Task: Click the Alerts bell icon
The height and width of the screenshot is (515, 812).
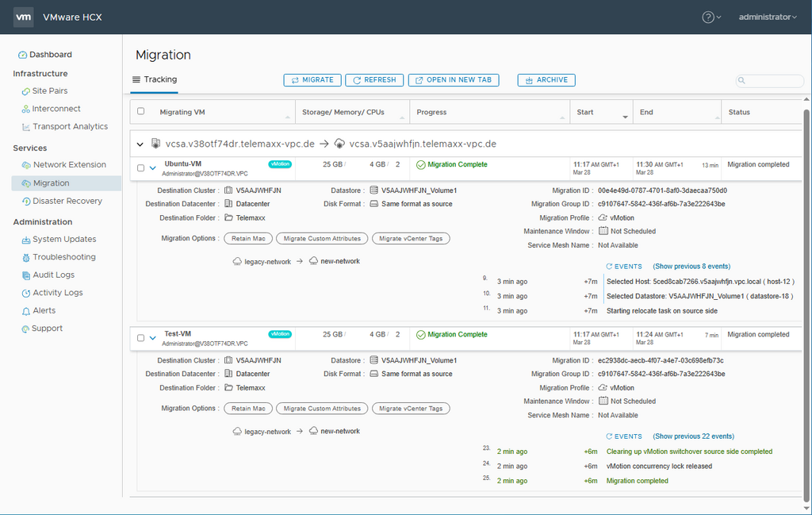Action: [x=26, y=311]
